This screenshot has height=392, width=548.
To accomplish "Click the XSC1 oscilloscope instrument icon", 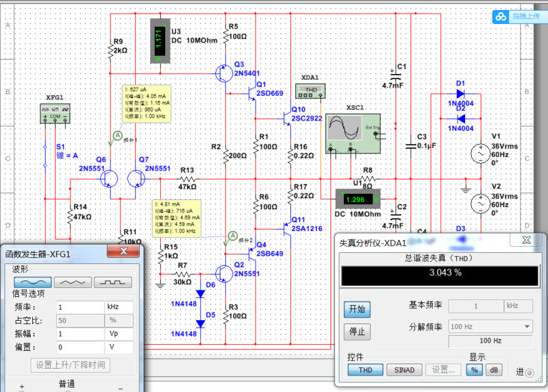I will tap(352, 130).
